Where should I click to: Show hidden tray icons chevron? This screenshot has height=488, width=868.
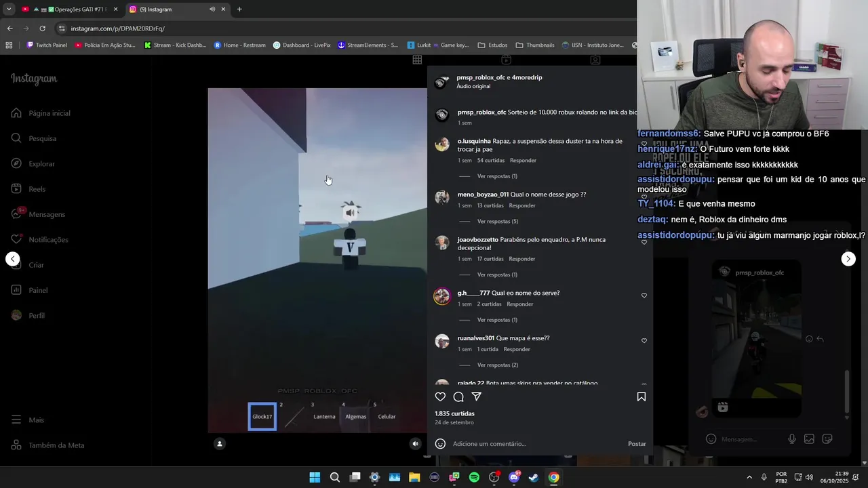tap(749, 477)
